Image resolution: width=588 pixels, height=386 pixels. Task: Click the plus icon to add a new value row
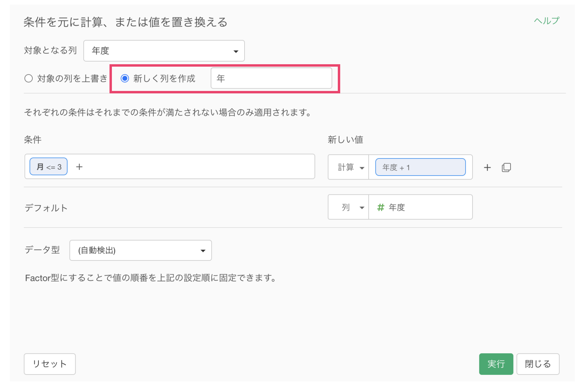(487, 167)
